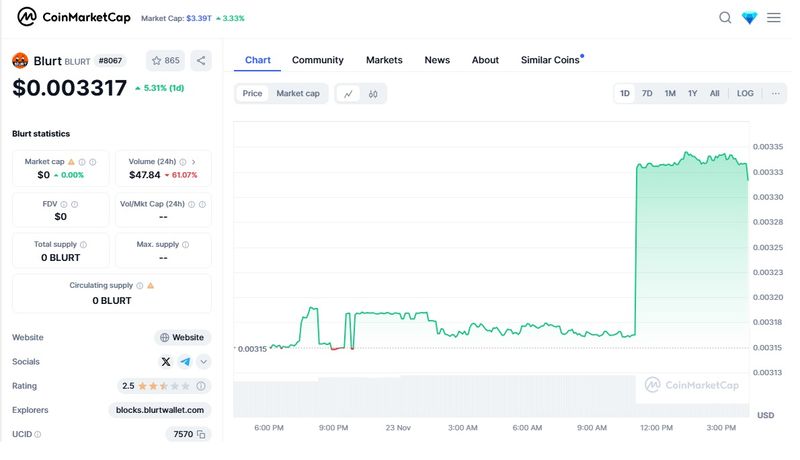This screenshot has width=800, height=460.
Task: Switch to candlestick chart view
Action: (x=373, y=94)
